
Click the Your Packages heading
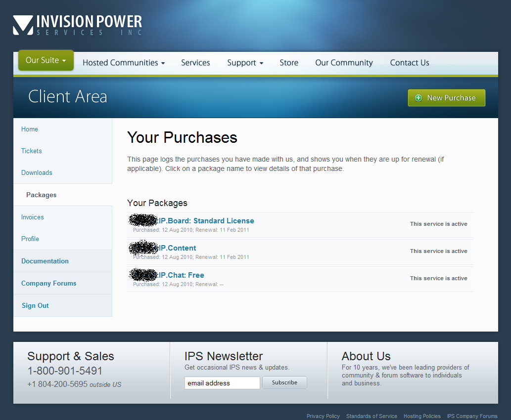point(157,203)
